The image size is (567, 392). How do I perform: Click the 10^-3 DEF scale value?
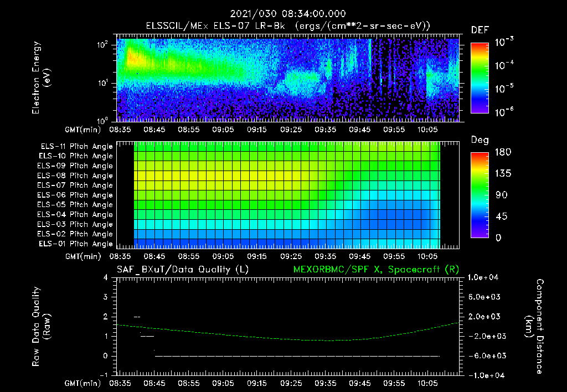[504, 42]
